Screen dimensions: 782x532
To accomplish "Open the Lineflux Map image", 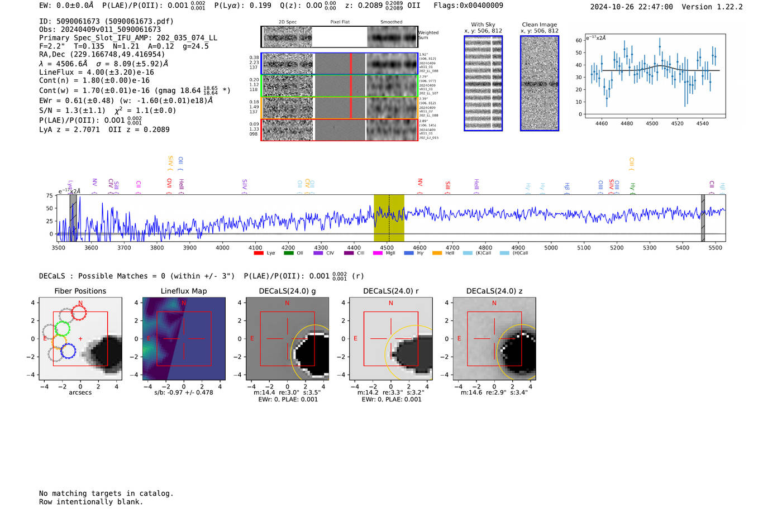I will 184,339.
